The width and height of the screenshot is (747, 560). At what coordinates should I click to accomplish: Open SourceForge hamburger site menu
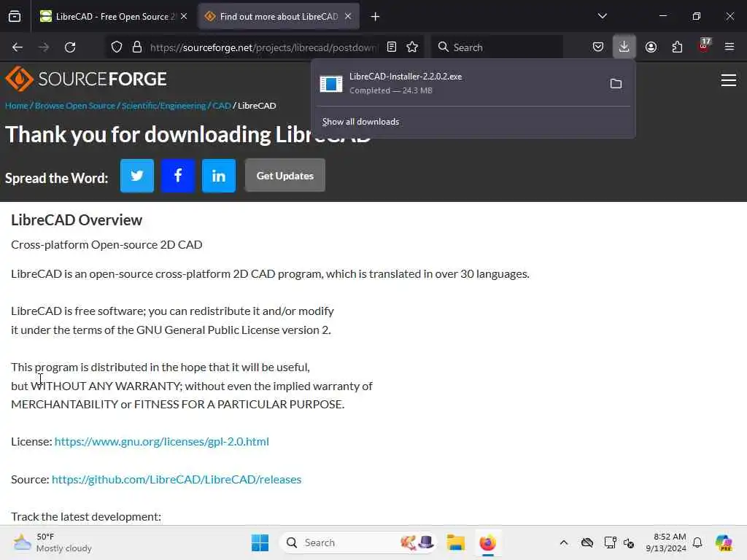729,80
